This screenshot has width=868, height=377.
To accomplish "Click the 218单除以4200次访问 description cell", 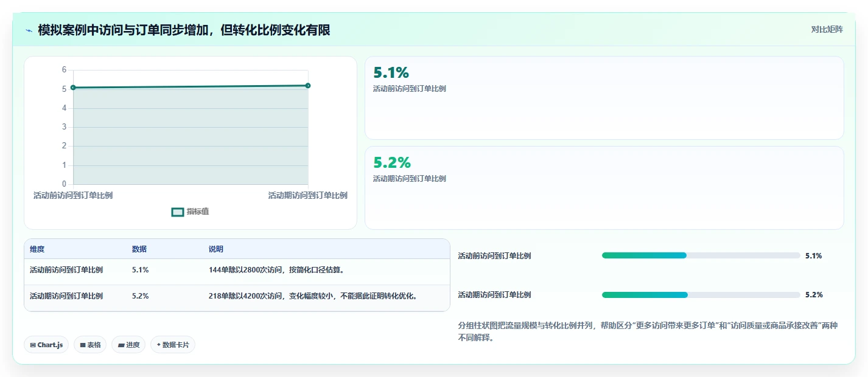I will click(315, 296).
